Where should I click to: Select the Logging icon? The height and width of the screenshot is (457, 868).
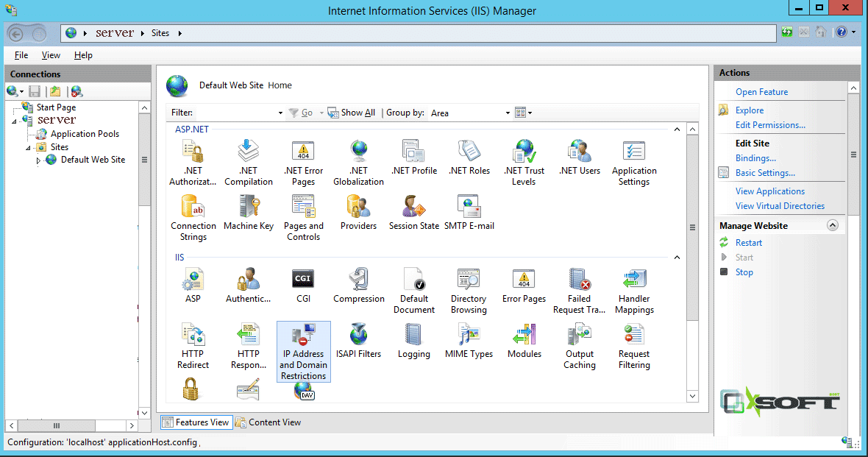click(x=414, y=341)
